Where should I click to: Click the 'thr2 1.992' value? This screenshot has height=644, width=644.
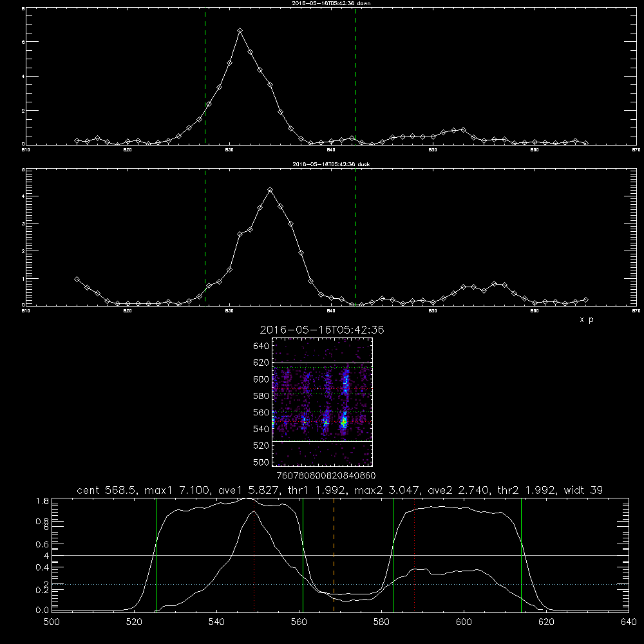(x=527, y=490)
